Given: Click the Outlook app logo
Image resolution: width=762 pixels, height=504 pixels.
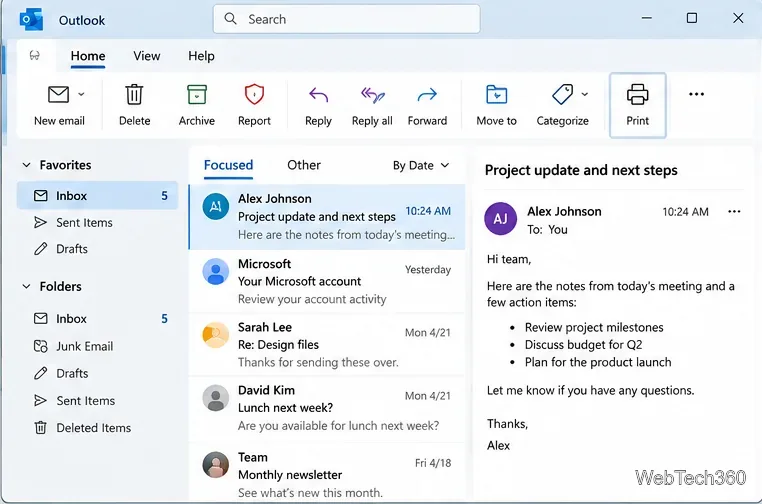Looking at the screenshot, I should click(x=31, y=20).
